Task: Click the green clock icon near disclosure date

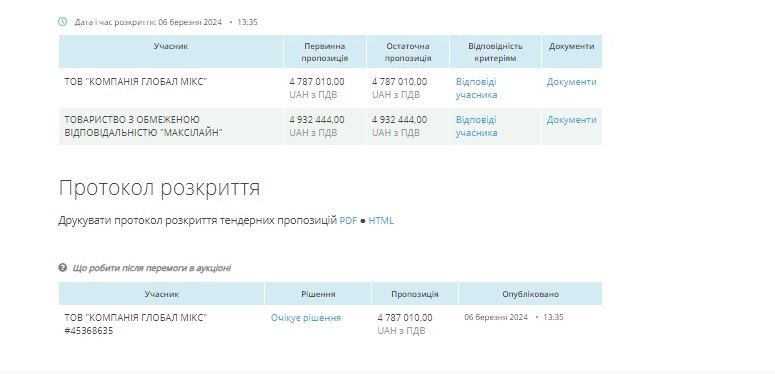Action: pyautogui.click(x=62, y=21)
